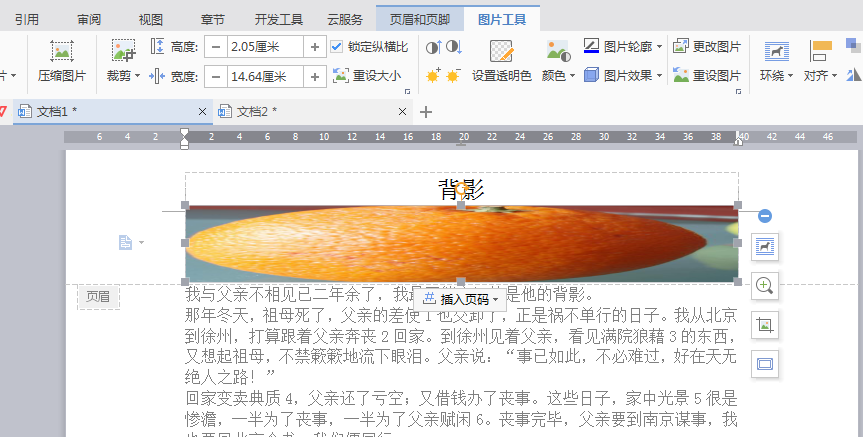Click the floating zoom preview magnifier icon
The height and width of the screenshot is (437, 863).
tap(765, 286)
